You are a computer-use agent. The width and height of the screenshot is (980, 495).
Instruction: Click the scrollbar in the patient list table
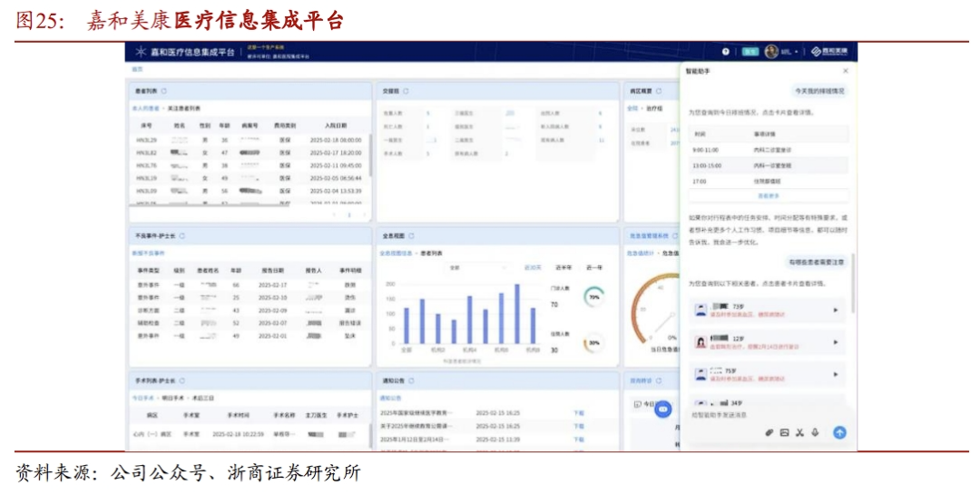370,154
